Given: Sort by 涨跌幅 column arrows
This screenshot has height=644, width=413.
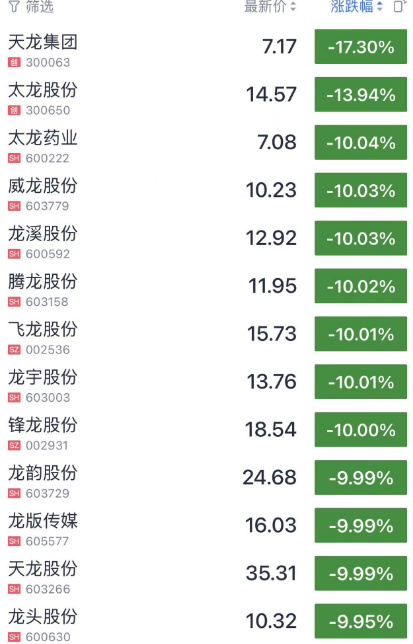Looking at the screenshot, I should (x=380, y=6).
